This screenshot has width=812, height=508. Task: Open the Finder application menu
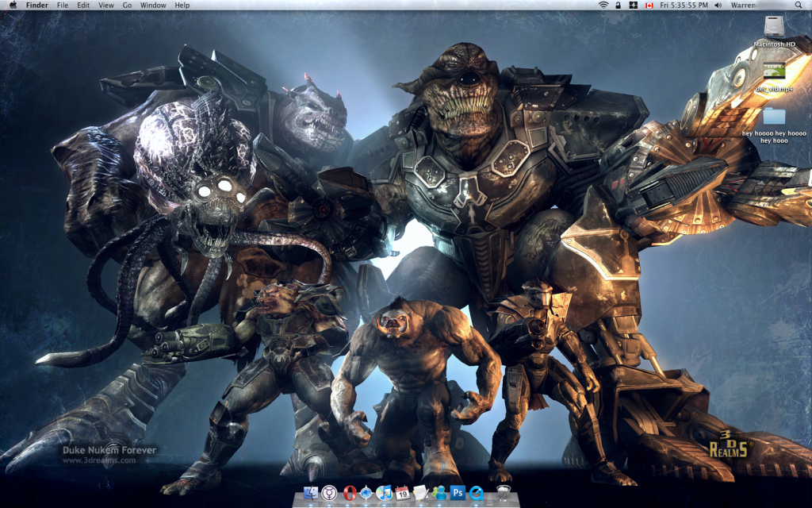tap(36, 6)
